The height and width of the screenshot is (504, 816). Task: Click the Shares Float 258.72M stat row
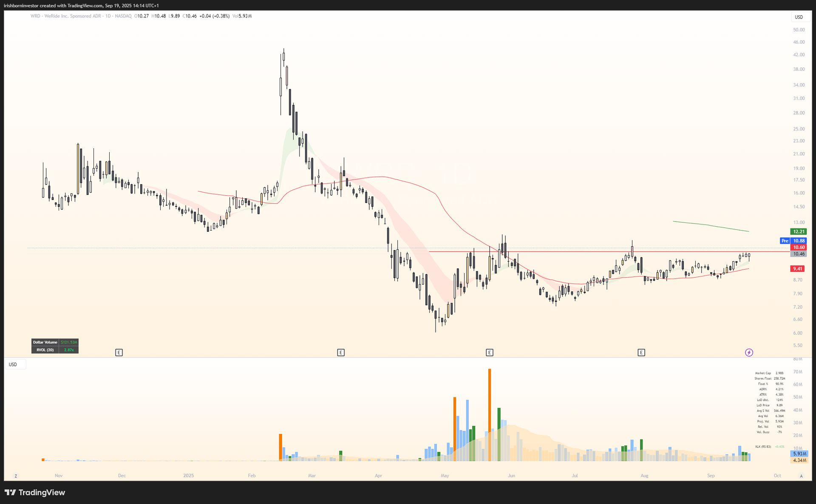pyautogui.click(x=770, y=378)
